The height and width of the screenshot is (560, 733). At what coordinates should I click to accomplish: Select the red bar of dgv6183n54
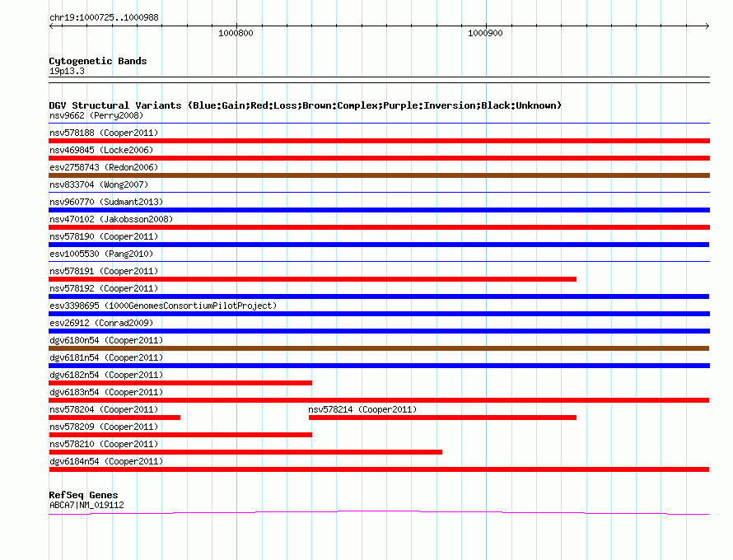379,400
